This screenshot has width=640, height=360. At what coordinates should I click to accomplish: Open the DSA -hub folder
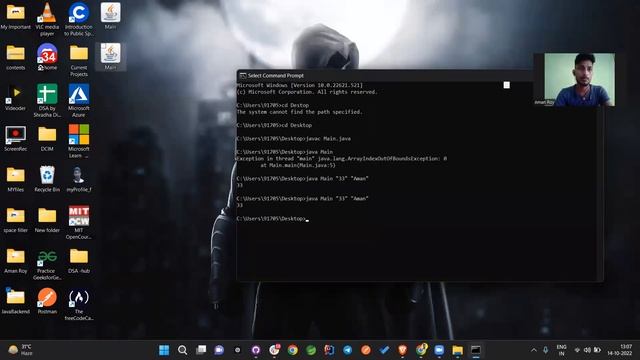tap(79, 260)
